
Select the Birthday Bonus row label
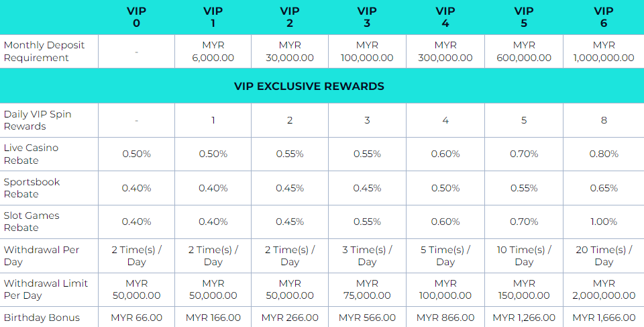42,318
